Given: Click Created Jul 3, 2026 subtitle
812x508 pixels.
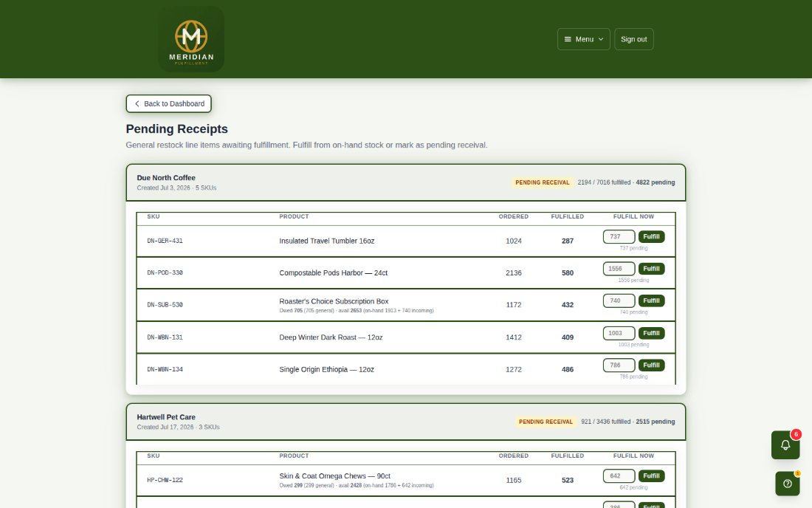Looking at the screenshot, I should pyautogui.click(x=176, y=188).
